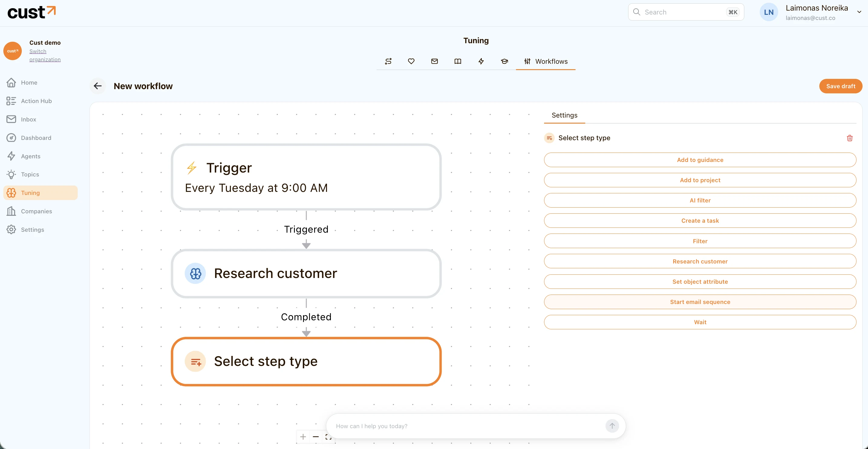Delete the step using the red trash icon
Screen dimensions: 868x449
pos(850,138)
